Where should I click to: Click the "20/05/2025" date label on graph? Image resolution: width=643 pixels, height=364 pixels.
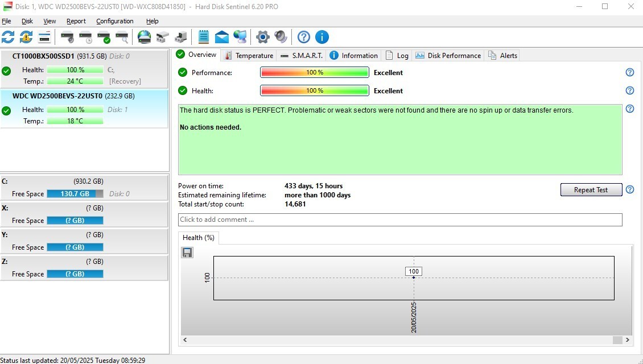[414, 318]
